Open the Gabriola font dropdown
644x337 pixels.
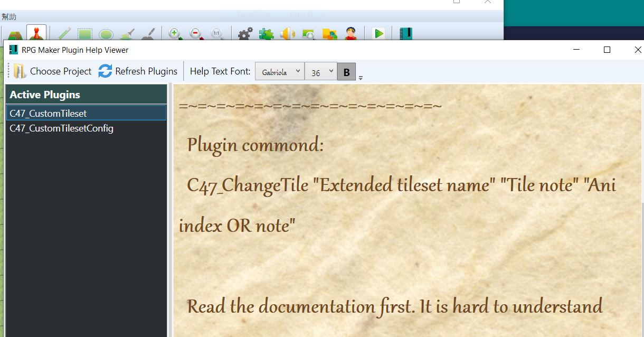click(x=280, y=72)
